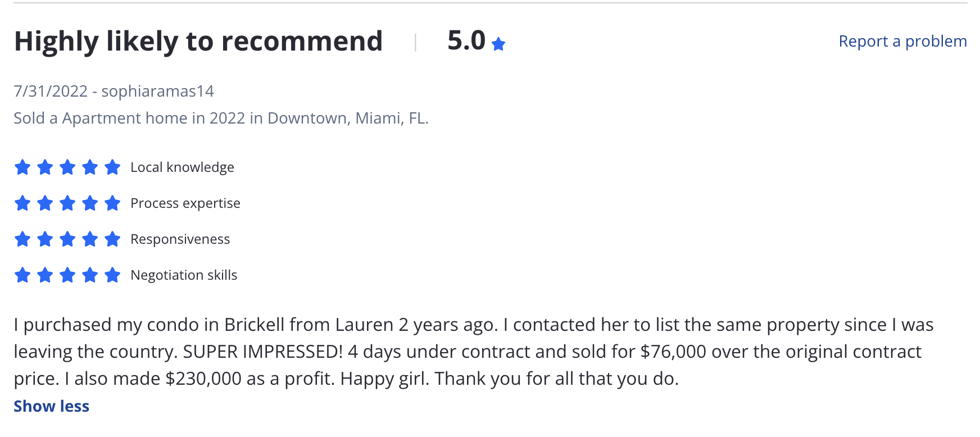
Task: Click the Process expertise label
Action: [185, 203]
